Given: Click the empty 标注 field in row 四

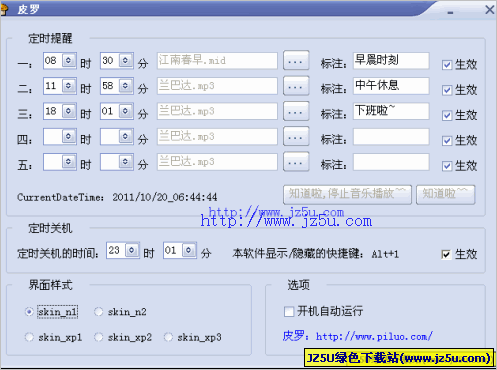Looking at the screenshot, I should pos(391,137).
